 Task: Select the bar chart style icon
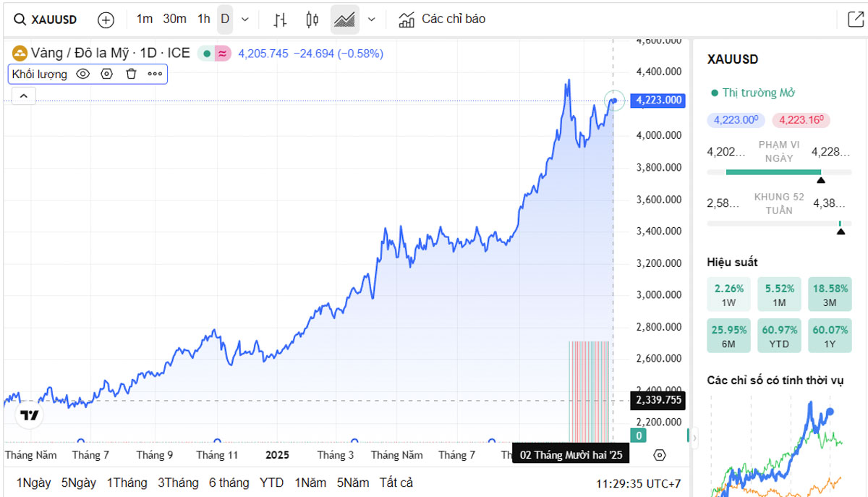[x=280, y=20]
